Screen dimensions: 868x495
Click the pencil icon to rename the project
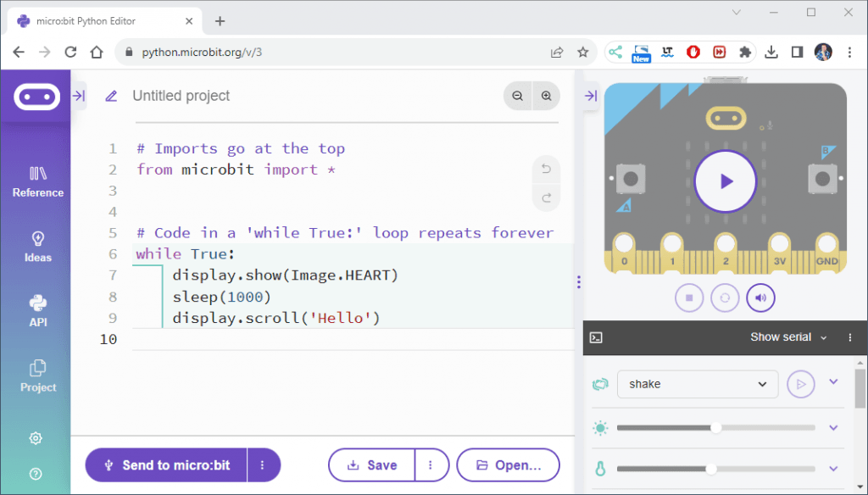[111, 96]
